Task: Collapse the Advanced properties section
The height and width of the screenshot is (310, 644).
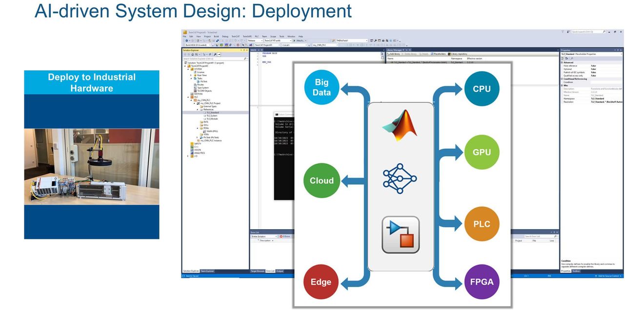Action: pyautogui.click(x=568, y=62)
